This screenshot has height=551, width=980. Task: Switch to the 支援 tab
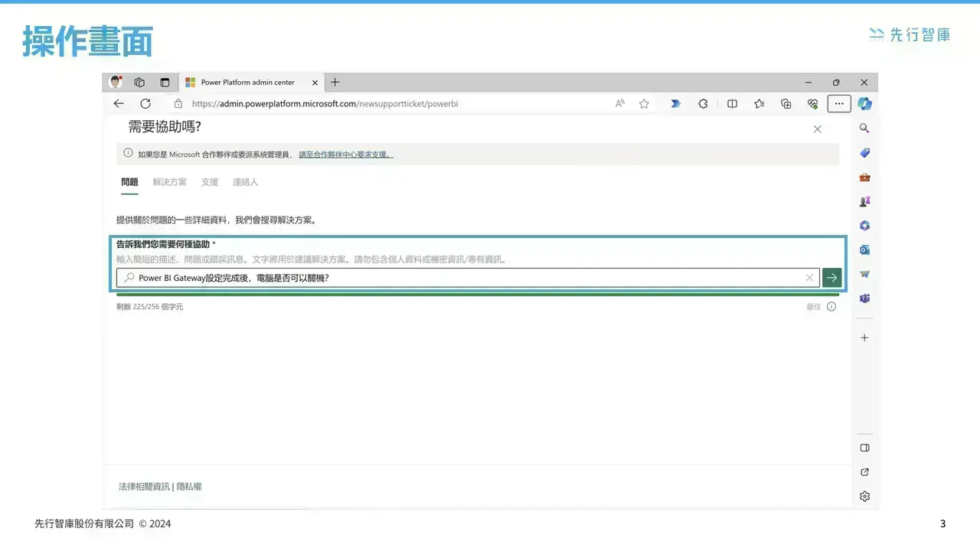pyautogui.click(x=210, y=182)
